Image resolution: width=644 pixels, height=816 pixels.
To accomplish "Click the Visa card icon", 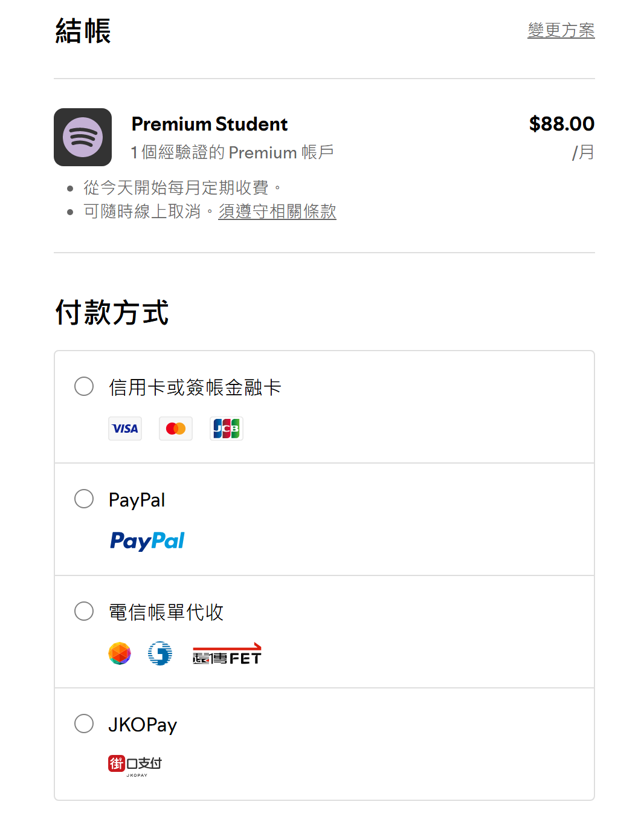I will 125,429.
